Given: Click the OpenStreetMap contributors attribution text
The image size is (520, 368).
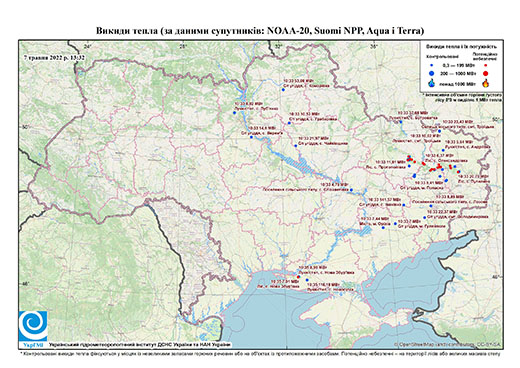Looking at the screenshot, I should tap(447, 344).
